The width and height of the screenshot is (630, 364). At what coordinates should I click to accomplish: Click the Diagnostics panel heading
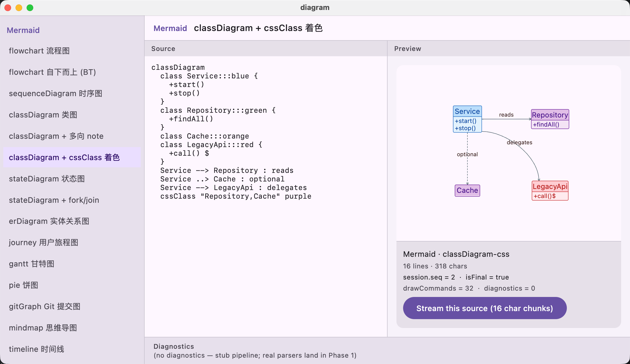pyautogui.click(x=174, y=347)
